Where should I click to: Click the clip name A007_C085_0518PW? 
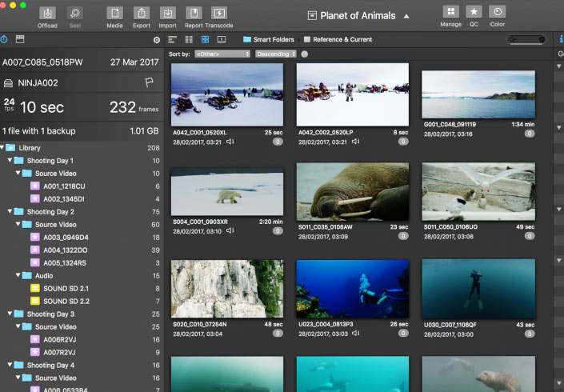tap(42, 62)
